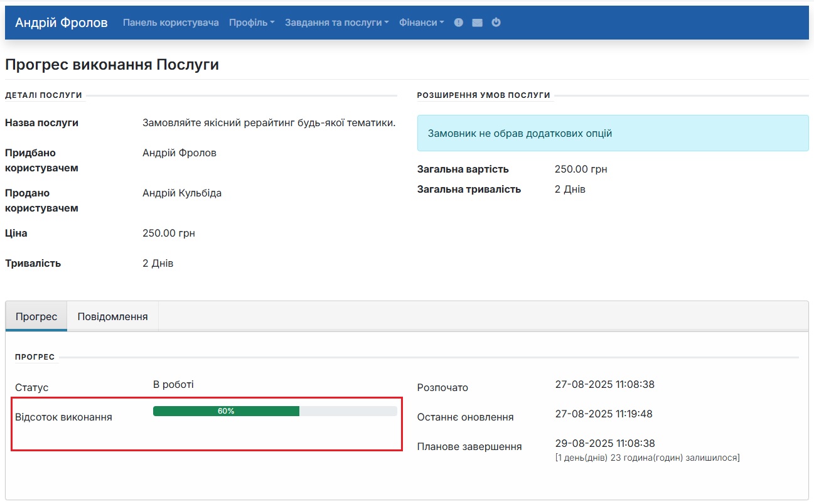Click the notice Замовник не обрав додаткових опцій
Screen dimensions: 814x504
tap(520, 133)
